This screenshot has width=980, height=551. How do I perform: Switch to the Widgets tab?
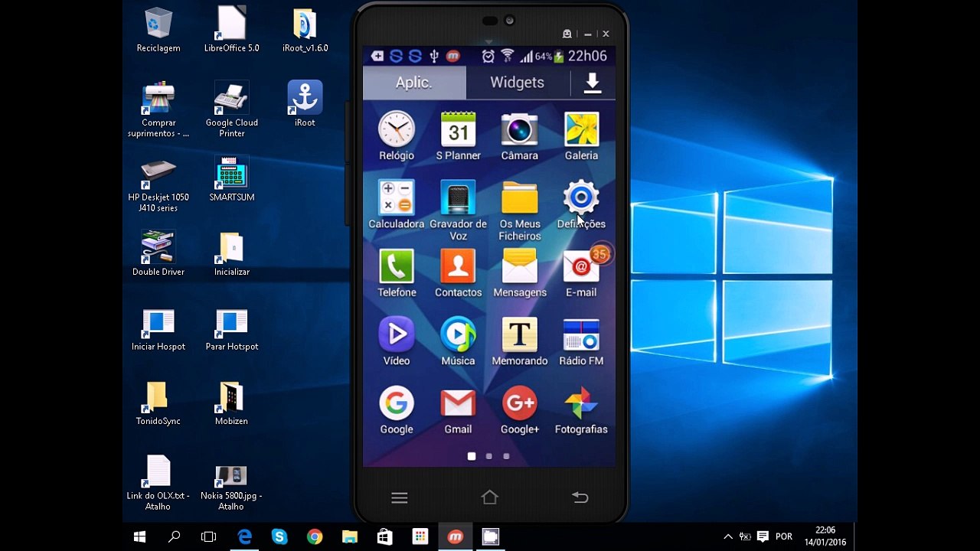[518, 83]
